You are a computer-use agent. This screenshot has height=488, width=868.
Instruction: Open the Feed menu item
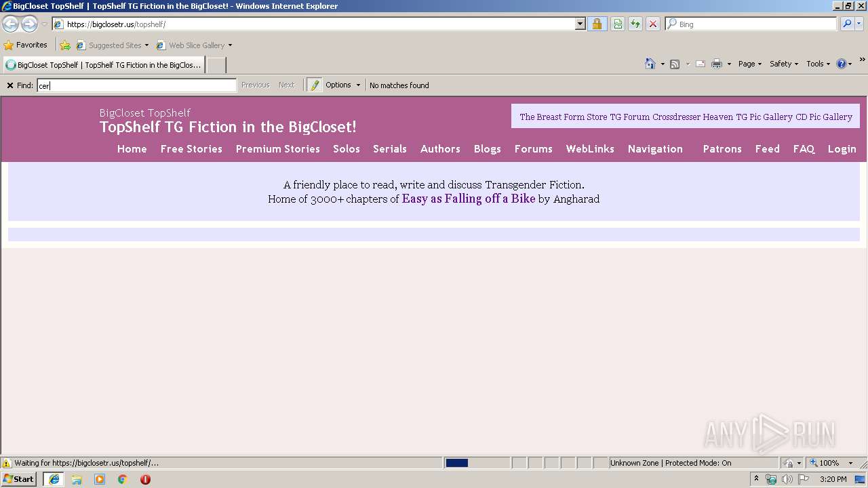click(x=768, y=149)
